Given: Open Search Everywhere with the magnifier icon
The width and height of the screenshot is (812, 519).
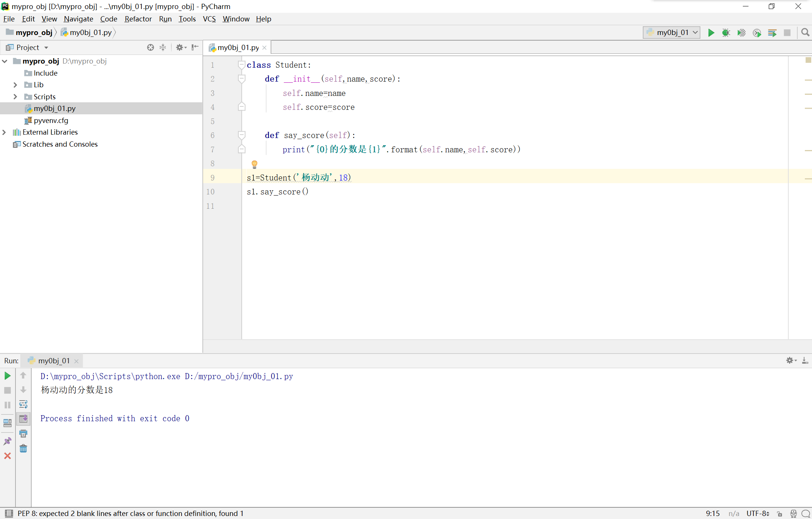Looking at the screenshot, I should [805, 33].
